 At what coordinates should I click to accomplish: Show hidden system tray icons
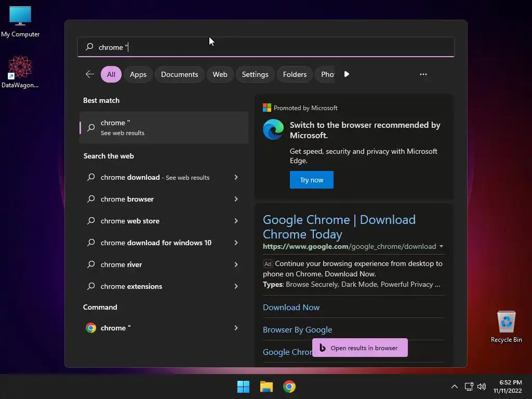point(454,387)
